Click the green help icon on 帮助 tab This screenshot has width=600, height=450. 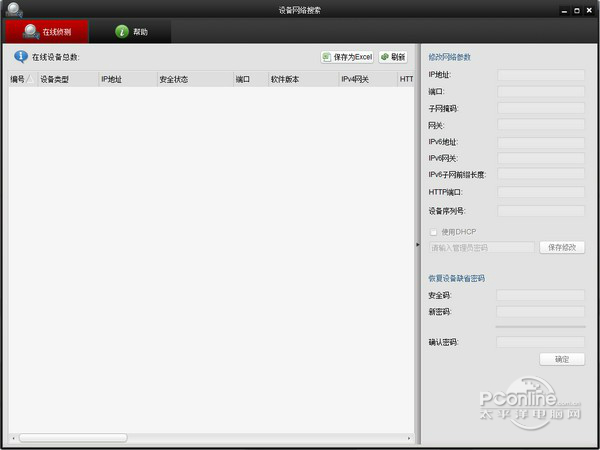[122, 32]
